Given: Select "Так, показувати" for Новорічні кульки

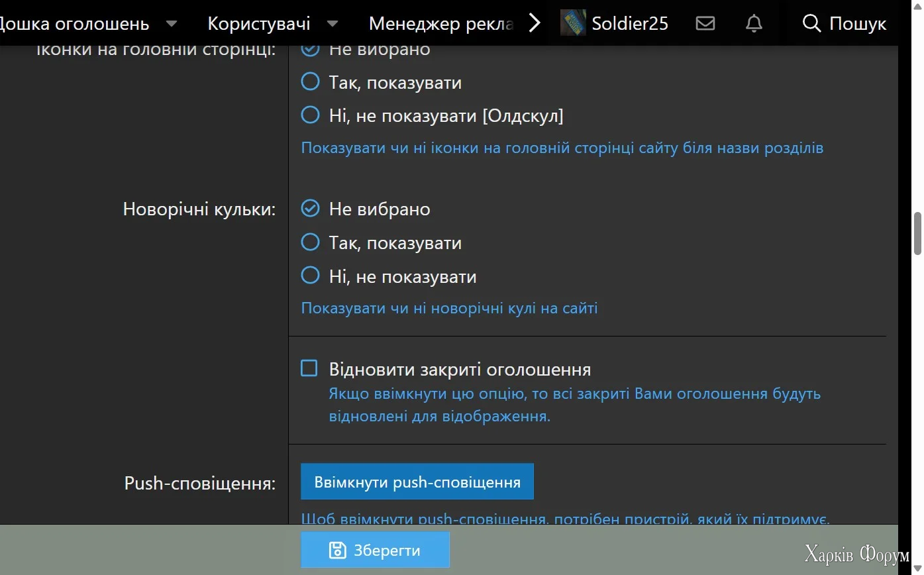Looking at the screenshot, I should pyautogui.click(x=310, y=242).
